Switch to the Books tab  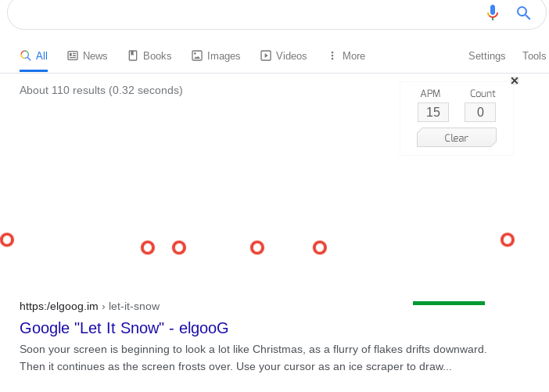150,56
